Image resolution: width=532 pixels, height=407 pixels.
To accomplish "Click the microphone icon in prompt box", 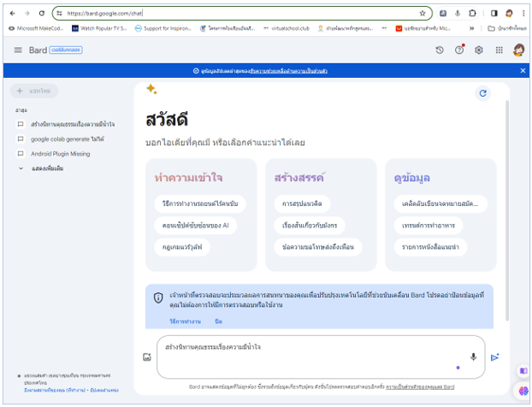I will 473,357.
